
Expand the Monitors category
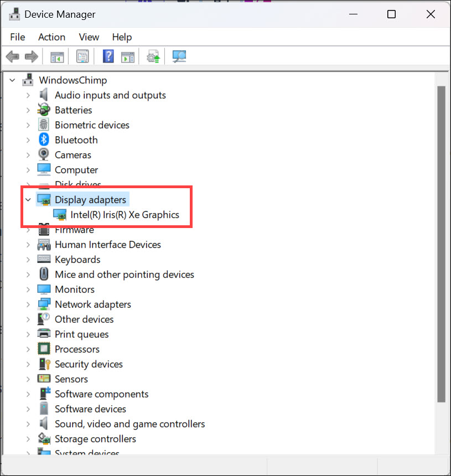[28, 289]
